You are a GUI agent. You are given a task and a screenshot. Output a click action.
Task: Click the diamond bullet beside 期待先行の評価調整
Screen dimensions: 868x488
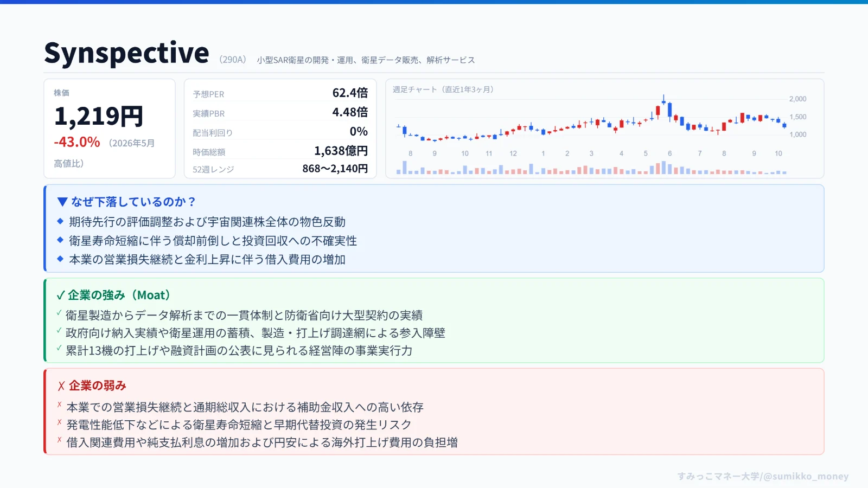(60, 221)
